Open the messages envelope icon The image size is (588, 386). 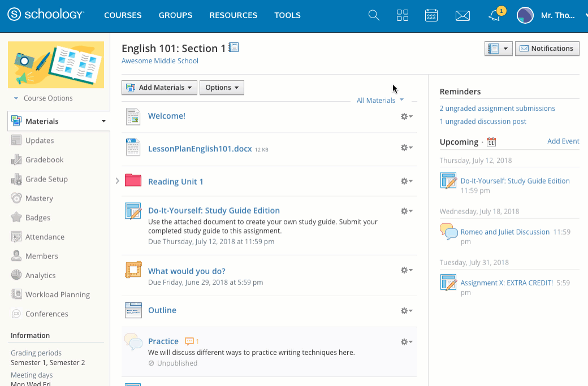coord(462,16)
